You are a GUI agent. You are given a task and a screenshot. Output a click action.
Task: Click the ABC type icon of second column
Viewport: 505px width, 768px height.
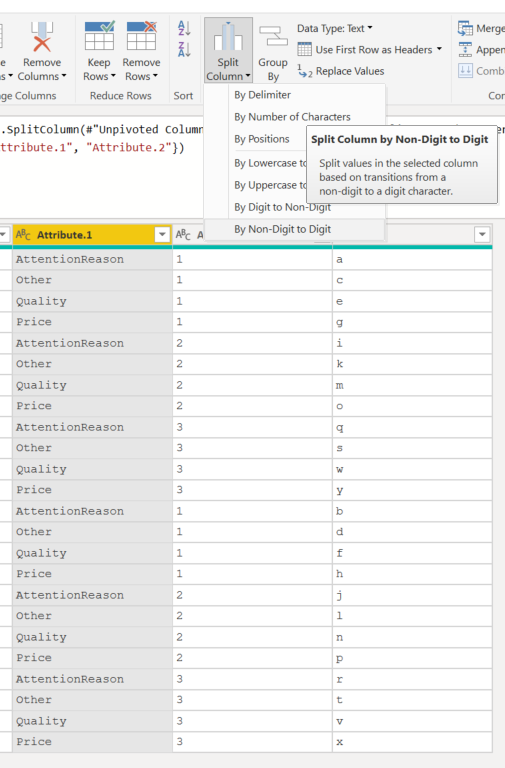click(x=183, y=235)
